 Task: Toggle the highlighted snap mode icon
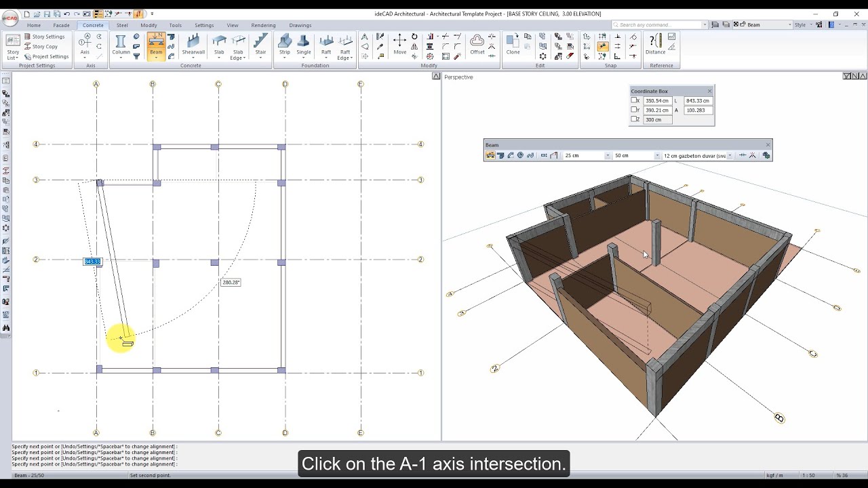pos(602,47)
